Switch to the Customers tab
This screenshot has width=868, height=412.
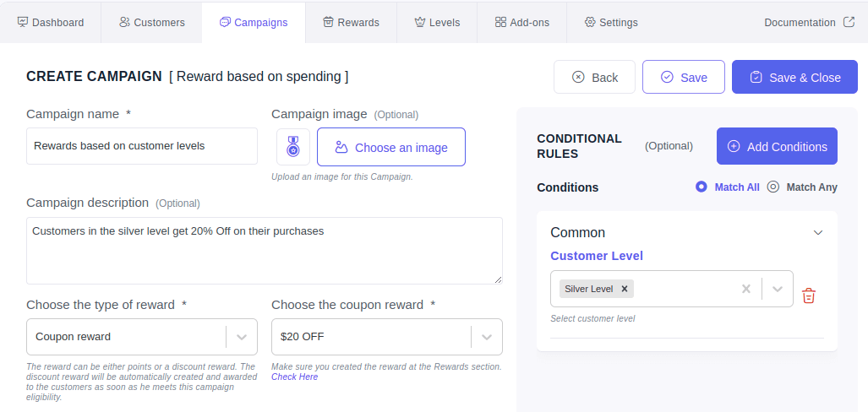[151, 23]
